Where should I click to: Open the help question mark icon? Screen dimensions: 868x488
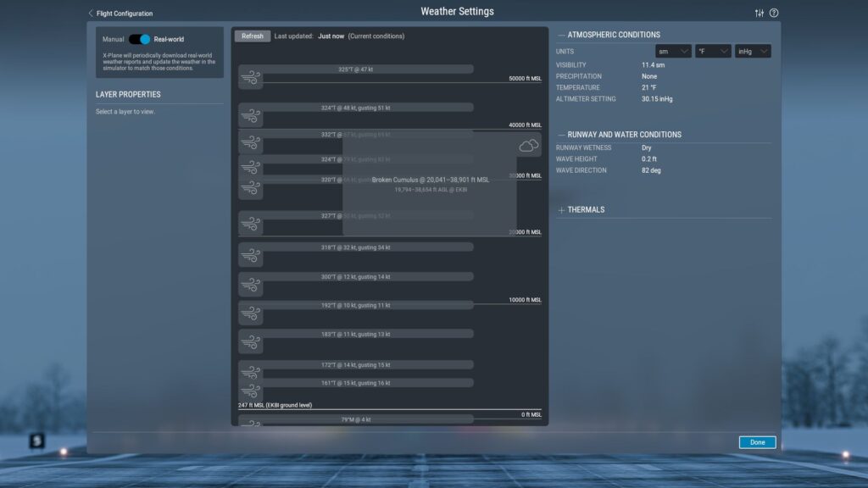pyautogui.click(x=774, y=13)
